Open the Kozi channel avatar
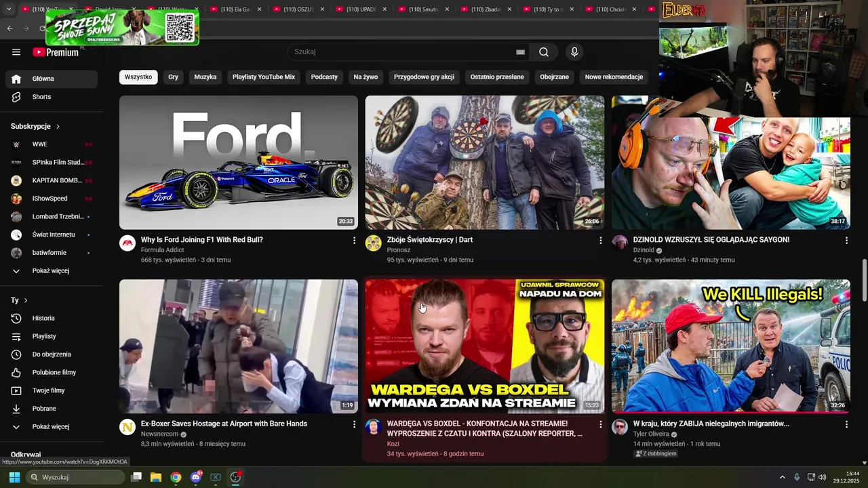868x488 pixels. [374, 427]
